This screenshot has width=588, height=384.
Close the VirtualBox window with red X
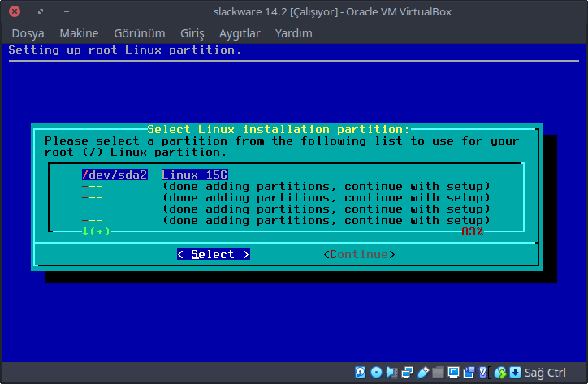pos(15,11)
